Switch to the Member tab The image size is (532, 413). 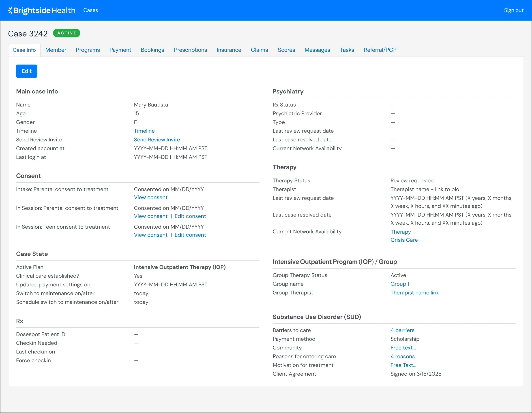click(x=56, y=50)
